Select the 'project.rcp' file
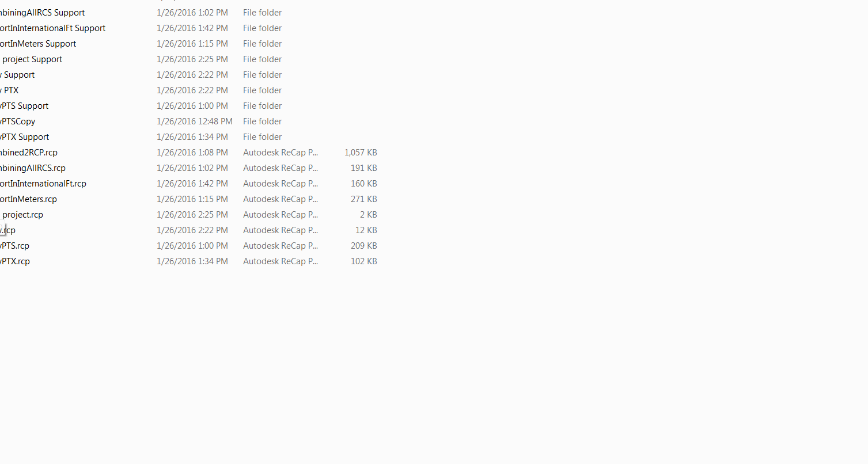This screenshot has height=464, width=868. pyautogui.click(x=22, y=215)
